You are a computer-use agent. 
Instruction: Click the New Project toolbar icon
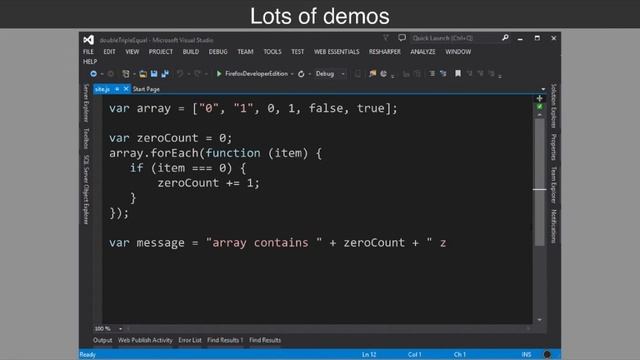[126, 74]
